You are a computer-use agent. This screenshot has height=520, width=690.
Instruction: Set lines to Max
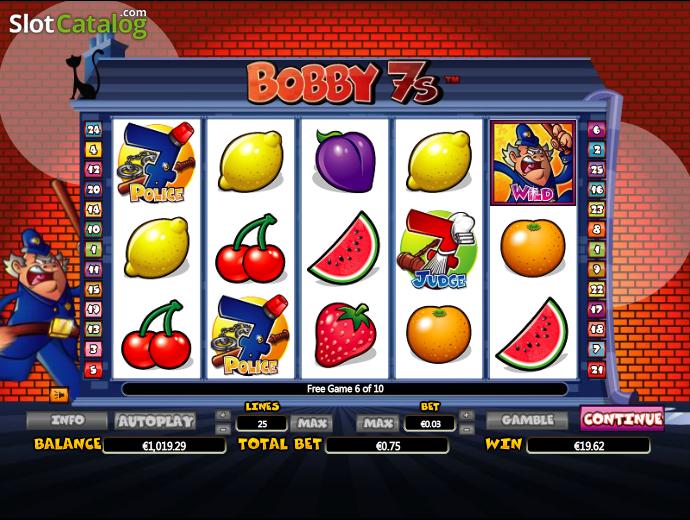tap(312, 423)
